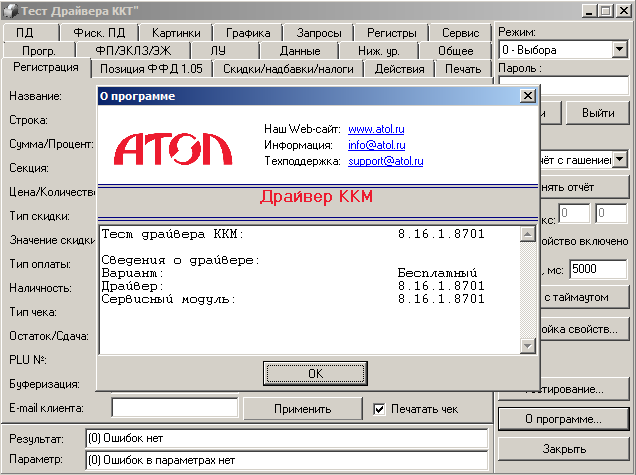The height and width of the screenshot is (475, 636).
Task: Open the ПД tab
Action: [x=25, y=33]
